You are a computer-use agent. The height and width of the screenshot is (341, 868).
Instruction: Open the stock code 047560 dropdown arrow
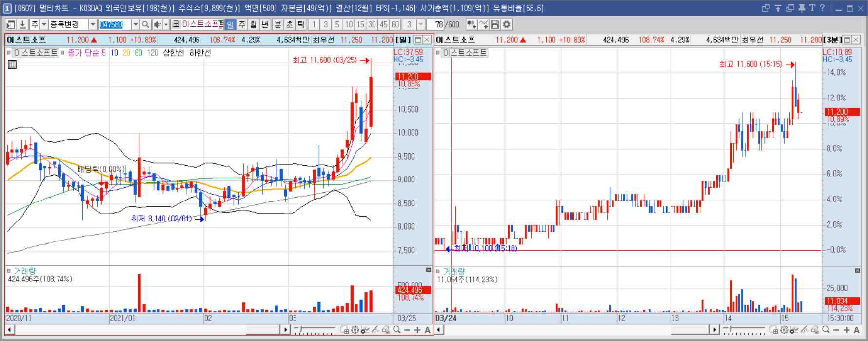[135, 24]
